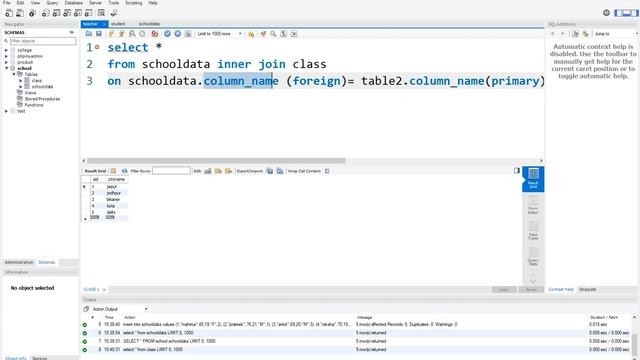640x360 pixels.
Task: Click the horizontal scrollbar of query editor
Action: [216, 161]
